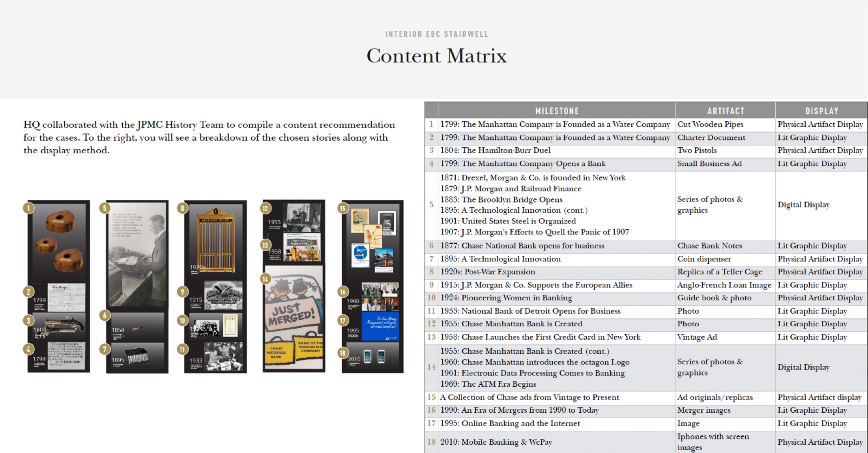The width and height of the screenshot is (868, 453).
Task: Click the gold number 18 marker beside 2010
Action: point(342,353)
